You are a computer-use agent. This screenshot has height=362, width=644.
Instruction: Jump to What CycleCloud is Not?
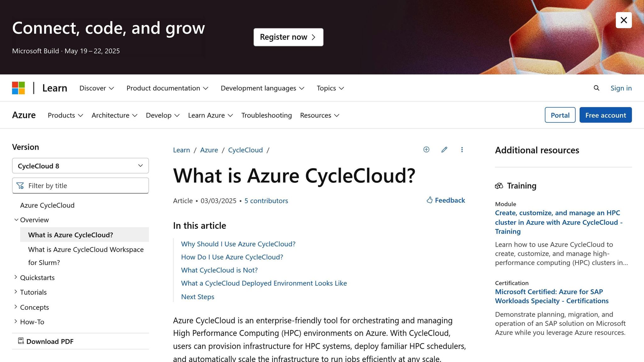(219, 270)
